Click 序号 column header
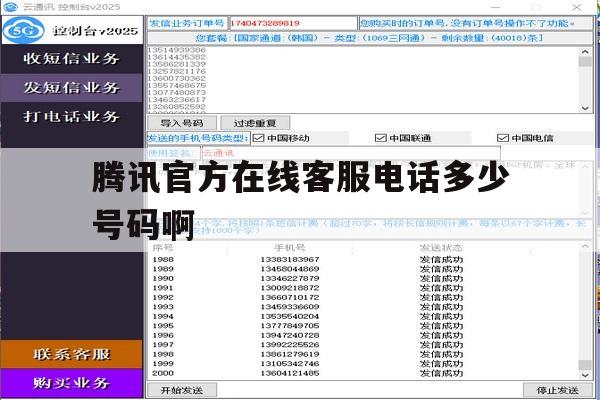 coord(163,248)
